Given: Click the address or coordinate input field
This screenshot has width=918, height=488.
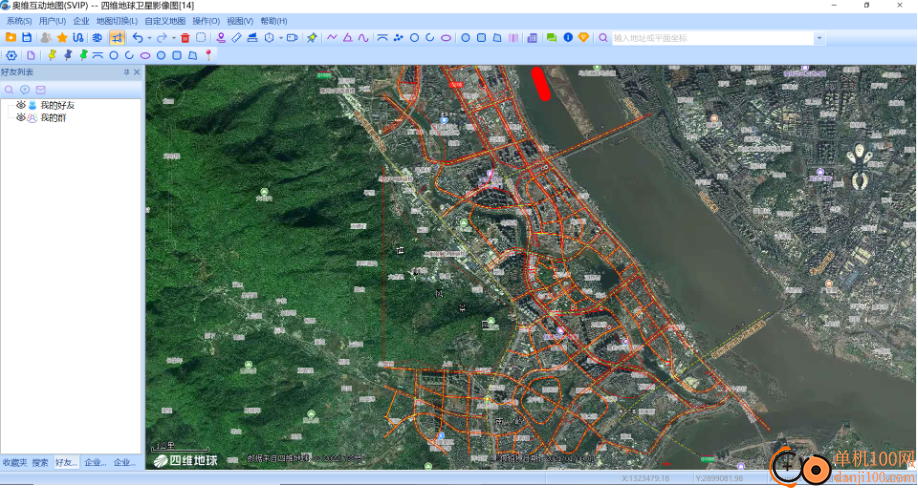Looking at the screenshot, I should [713, 38].
